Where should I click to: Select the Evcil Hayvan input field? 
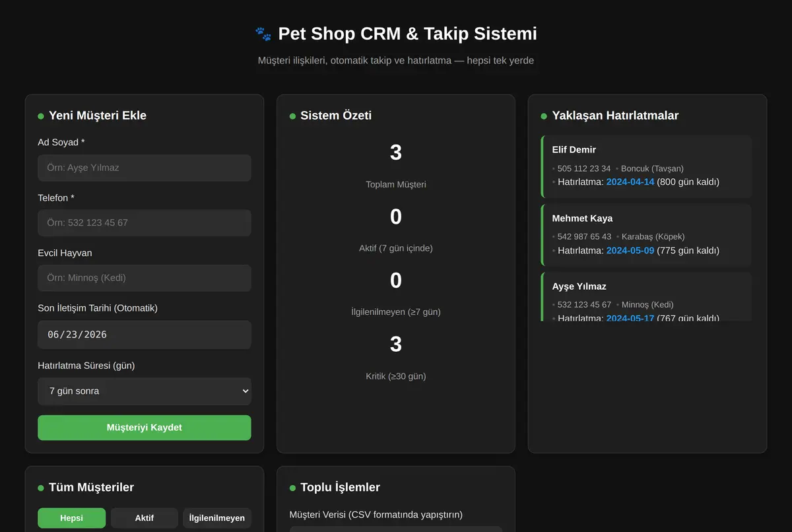click(x=145, y=278)
